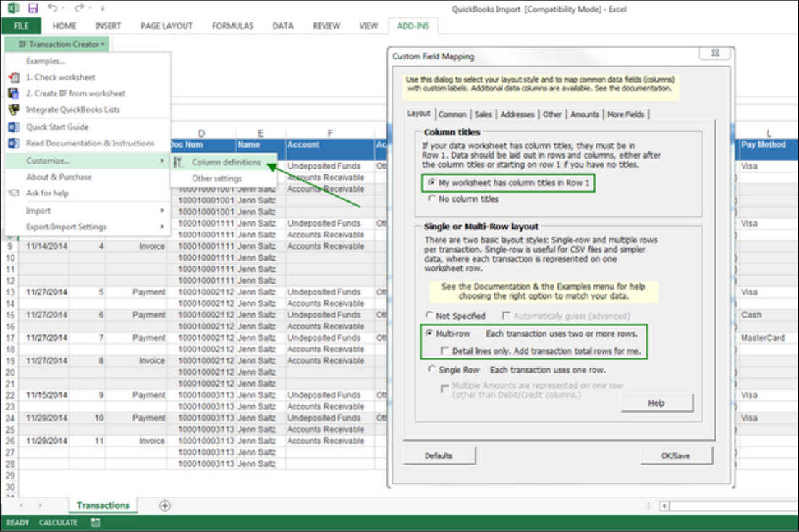This screenshot has height=532, width=799.
Task: Open the IIF Transaction Creator dropdown
Action: [x=57, y=44]
